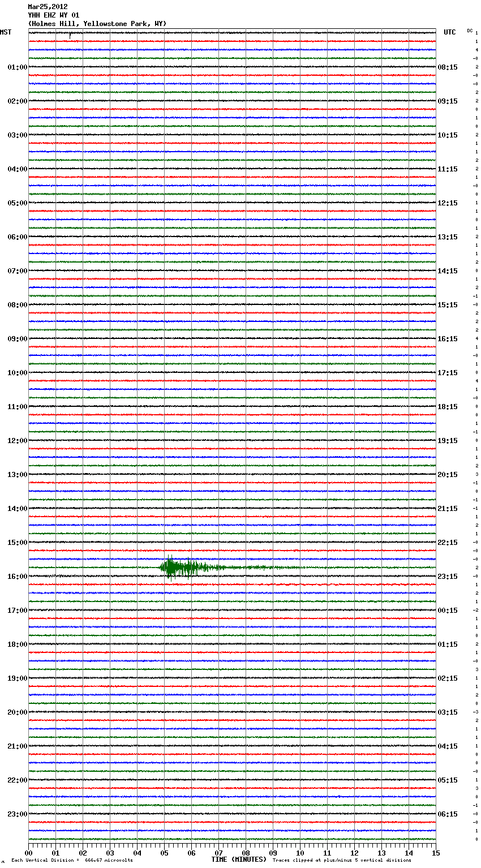Click the Traces clipped footer note
The image size is (481, 868).
pos(342,861)
